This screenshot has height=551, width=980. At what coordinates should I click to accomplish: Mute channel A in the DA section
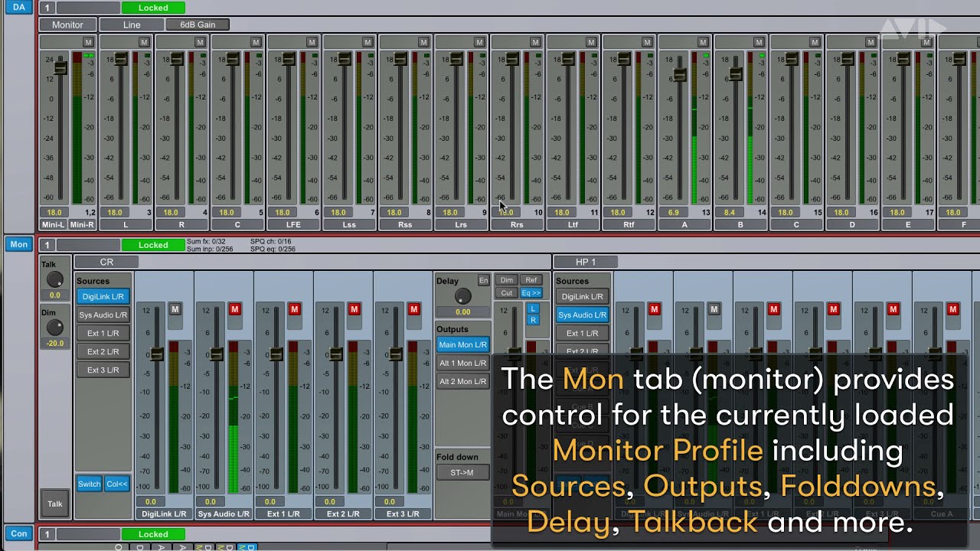(x=703, y=42)
